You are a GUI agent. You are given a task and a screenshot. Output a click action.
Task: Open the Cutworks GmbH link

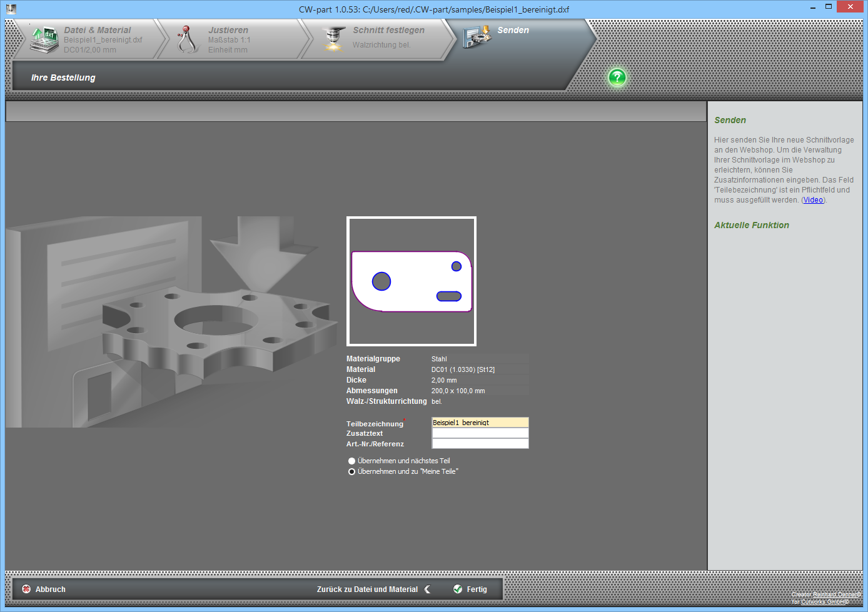[824, 602]
